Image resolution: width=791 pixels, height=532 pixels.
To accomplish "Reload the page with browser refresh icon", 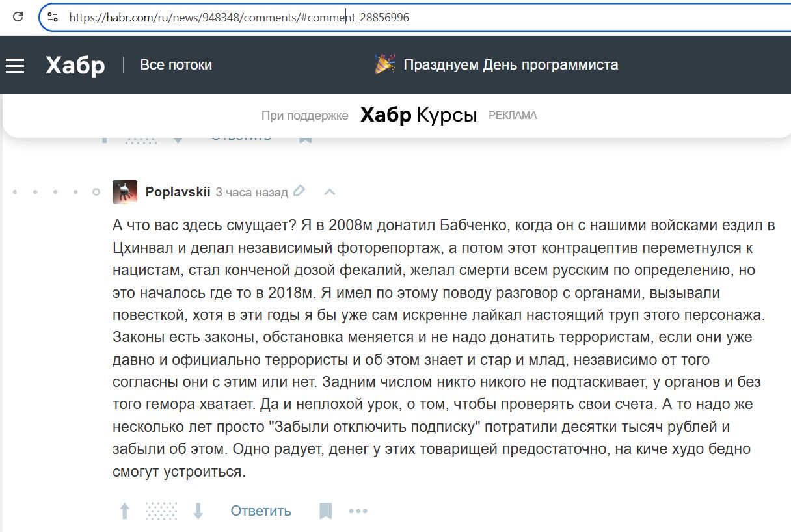I will tap(18, 18).
